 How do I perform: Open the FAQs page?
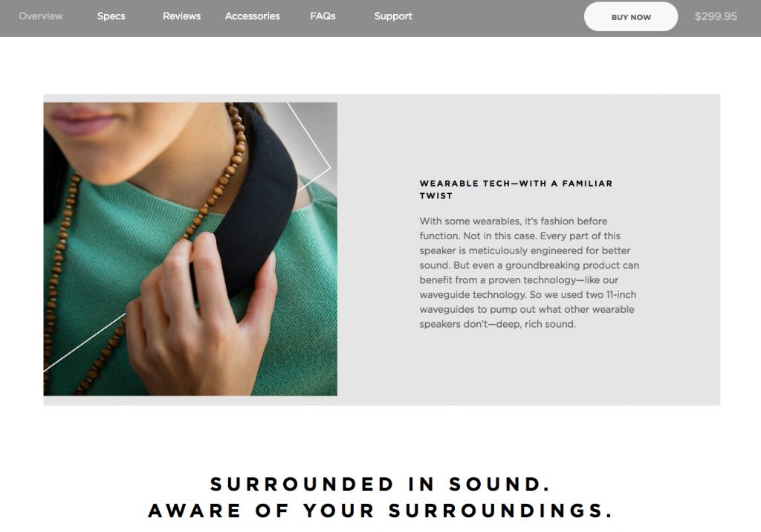(323, 16)
